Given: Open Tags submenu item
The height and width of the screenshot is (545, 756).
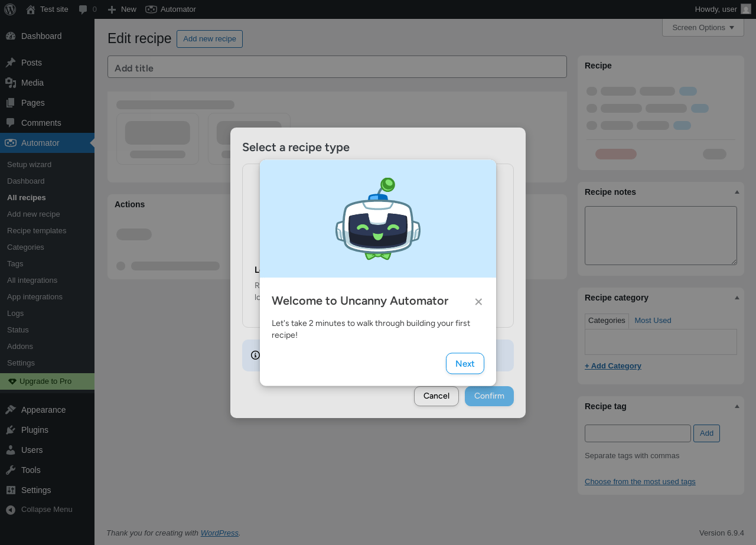Looking at the screenshot, I should [47, 264].
